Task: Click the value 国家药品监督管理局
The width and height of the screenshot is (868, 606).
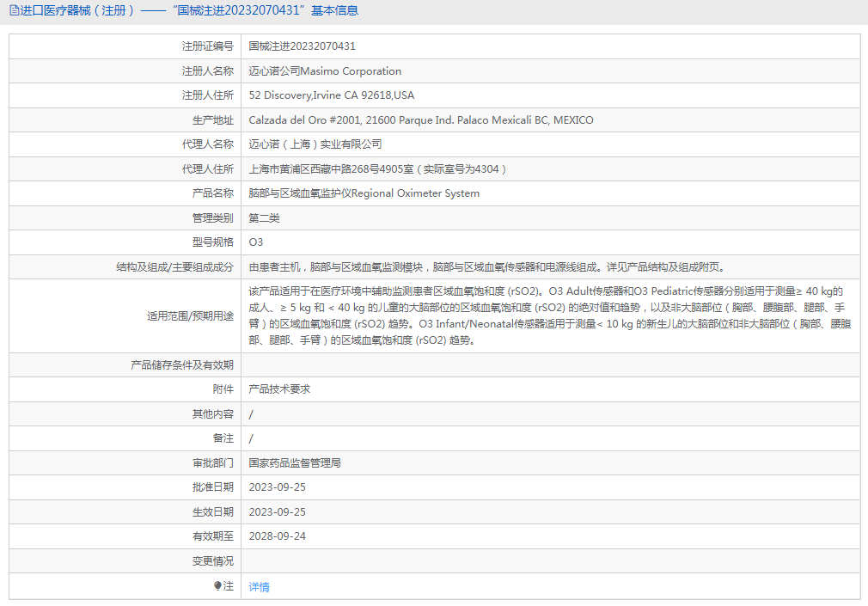Action: (295, 463)
